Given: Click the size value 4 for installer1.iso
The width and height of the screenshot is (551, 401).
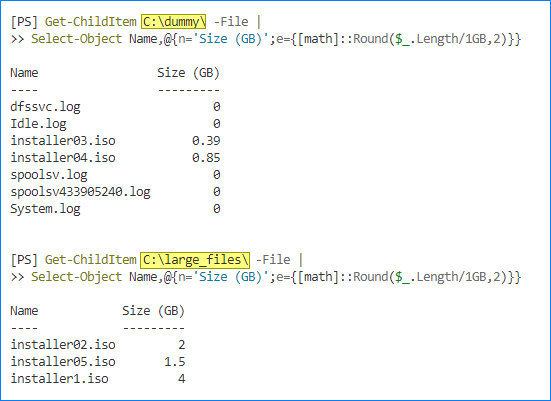Looking at the screenshot, I should 182,379.
